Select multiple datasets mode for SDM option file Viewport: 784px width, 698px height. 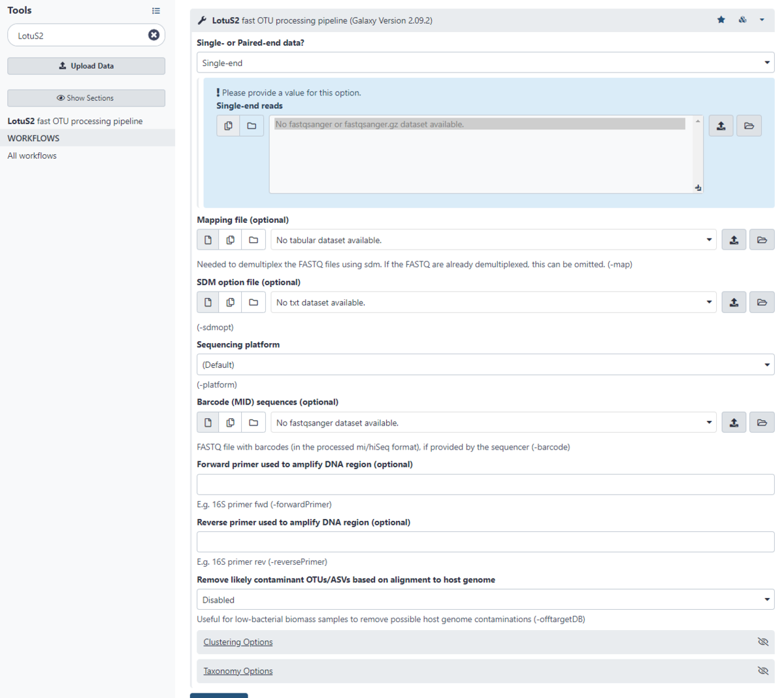pyautogui.click(x=230, y=302)
